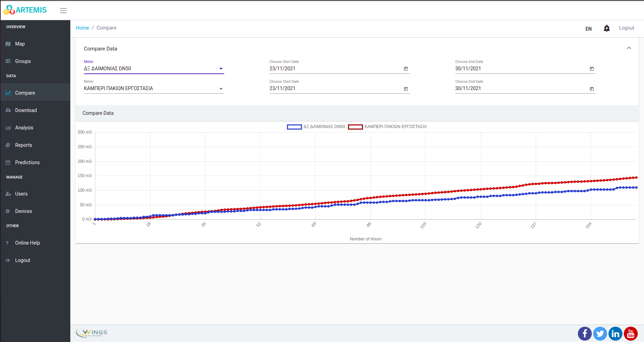This screenshot has width=644, height=342.
Task: Open calendar picker for second end date
Action: click(x=591, y=89)
